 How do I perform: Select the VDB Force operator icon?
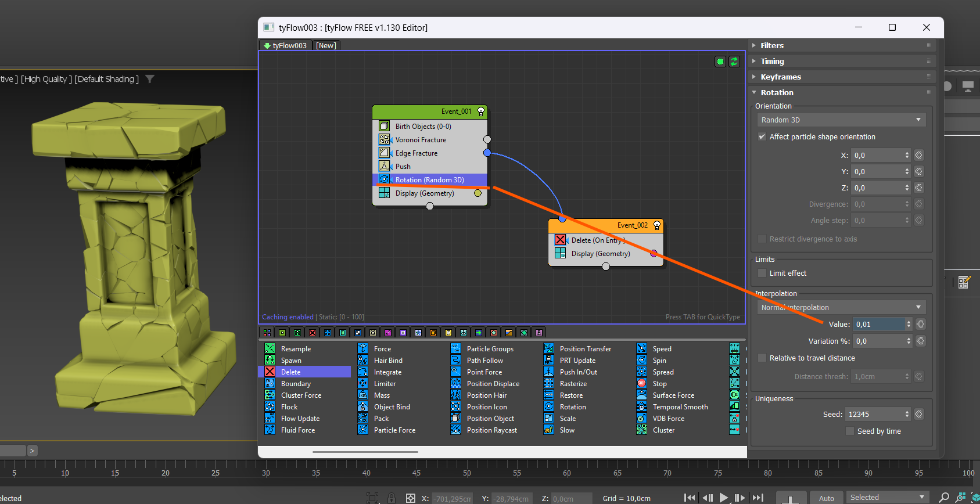(x=641, y=418)
